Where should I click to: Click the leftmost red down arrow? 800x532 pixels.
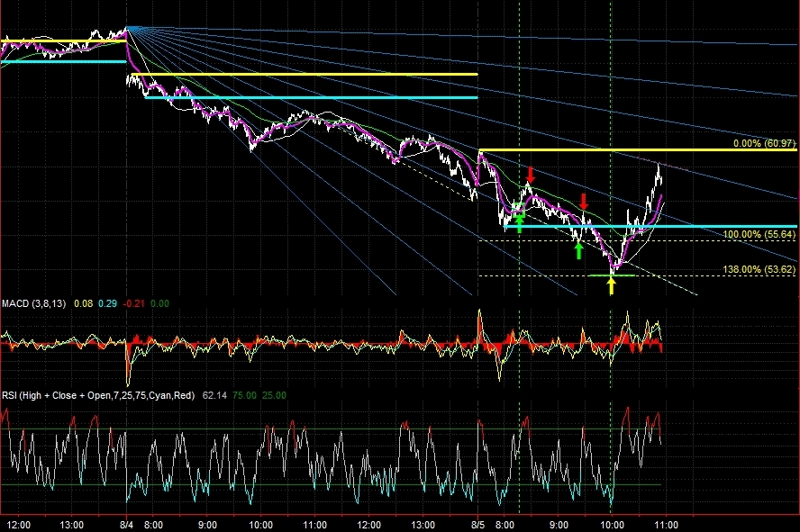[532, 174]
